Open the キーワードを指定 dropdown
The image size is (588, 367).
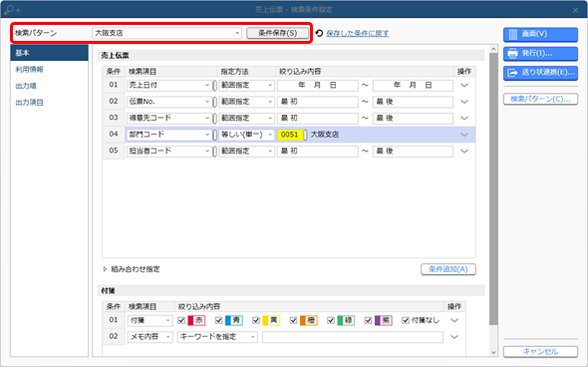(x=217, y=337)
